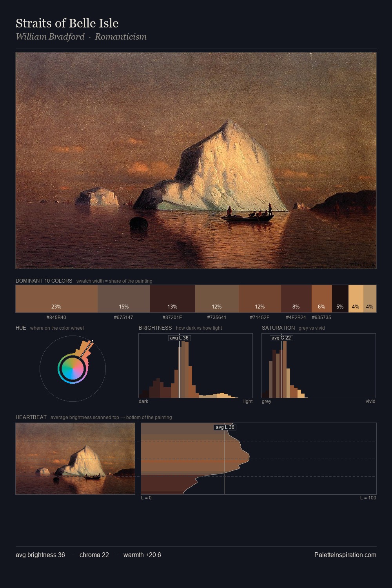Click the 'SATURATION' section heading
Image resolution: width=392 pixels, height=588 pixels.
[x=278, y=328]
